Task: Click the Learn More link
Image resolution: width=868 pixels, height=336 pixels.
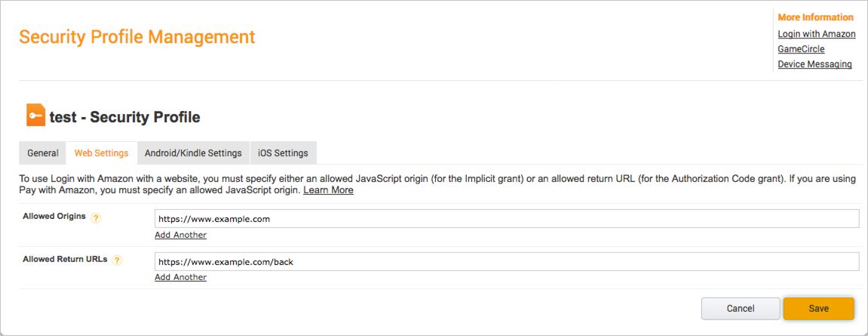Action: click(328, 190)
